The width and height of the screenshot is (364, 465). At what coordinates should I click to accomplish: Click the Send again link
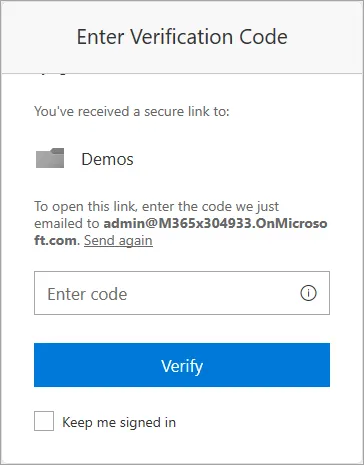[x=118, y=240]
